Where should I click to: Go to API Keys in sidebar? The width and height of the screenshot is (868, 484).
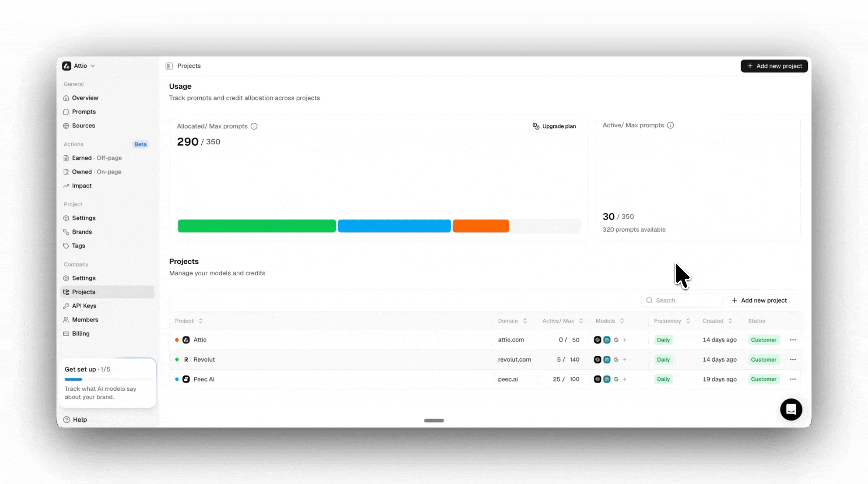point(84,306)
